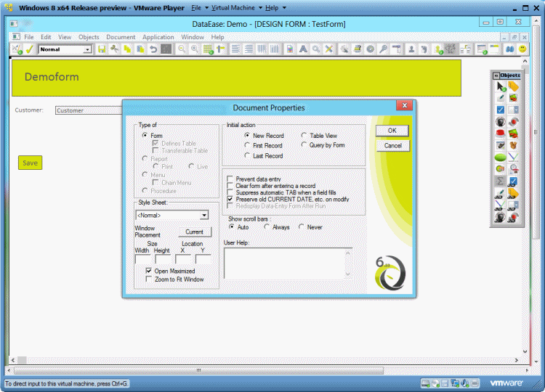Enable Clear form after entering a record

230,186
